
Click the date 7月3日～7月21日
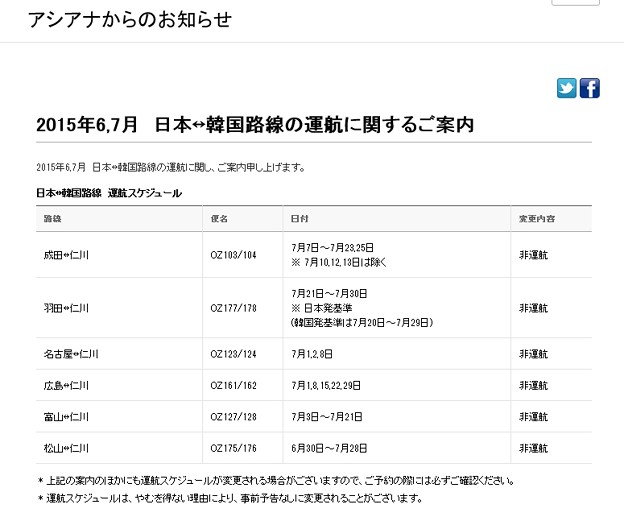[327, 417]
